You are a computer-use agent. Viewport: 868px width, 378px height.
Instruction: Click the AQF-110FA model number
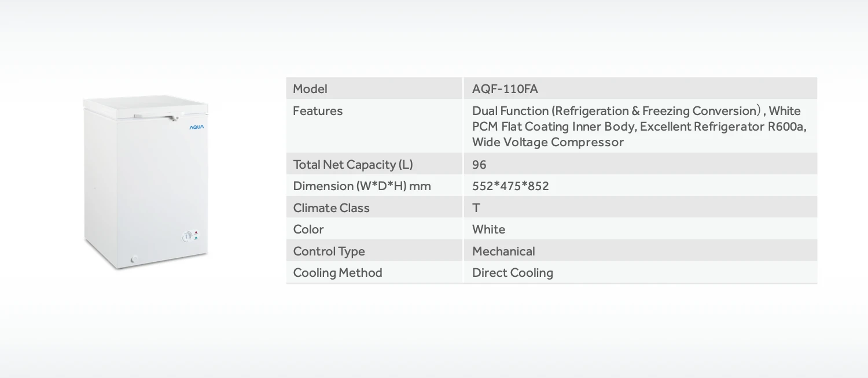pos(505,88)
